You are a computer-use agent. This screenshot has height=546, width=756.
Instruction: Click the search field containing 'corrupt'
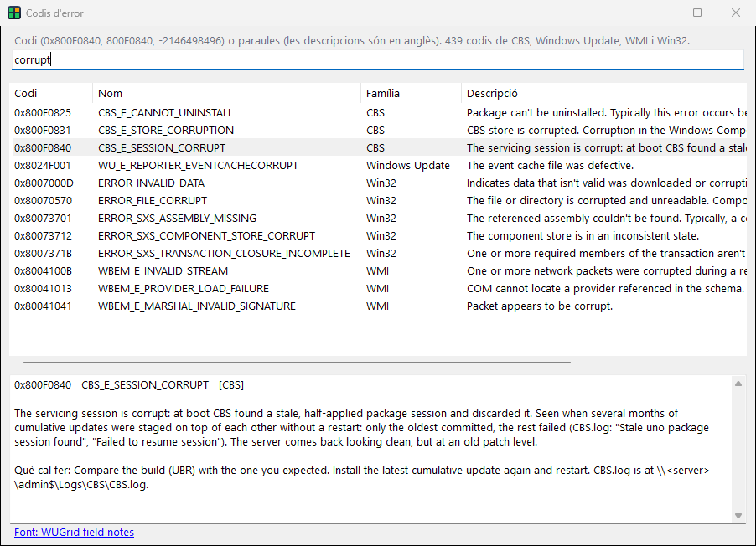377,59
